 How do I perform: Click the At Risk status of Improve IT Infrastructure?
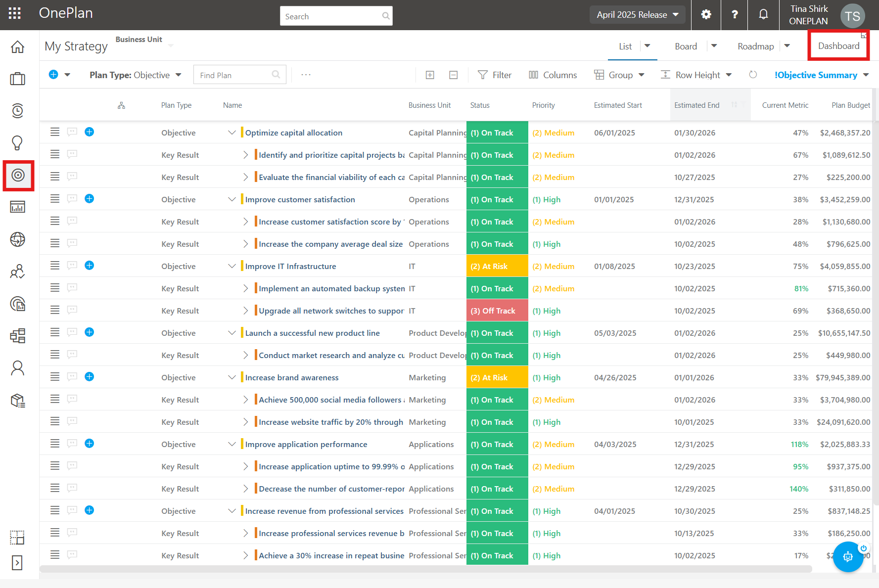click(x=497, y=266)
